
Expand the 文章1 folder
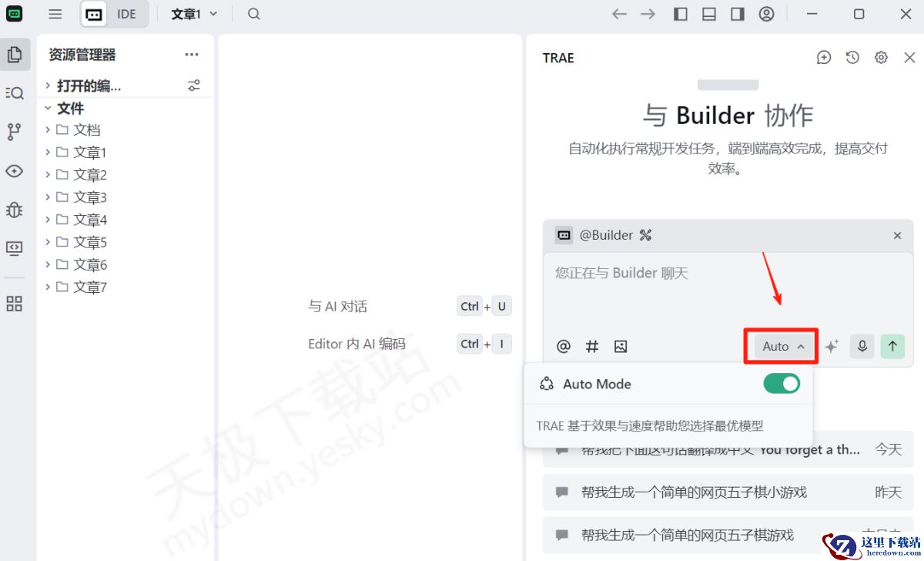pos(127,153)
